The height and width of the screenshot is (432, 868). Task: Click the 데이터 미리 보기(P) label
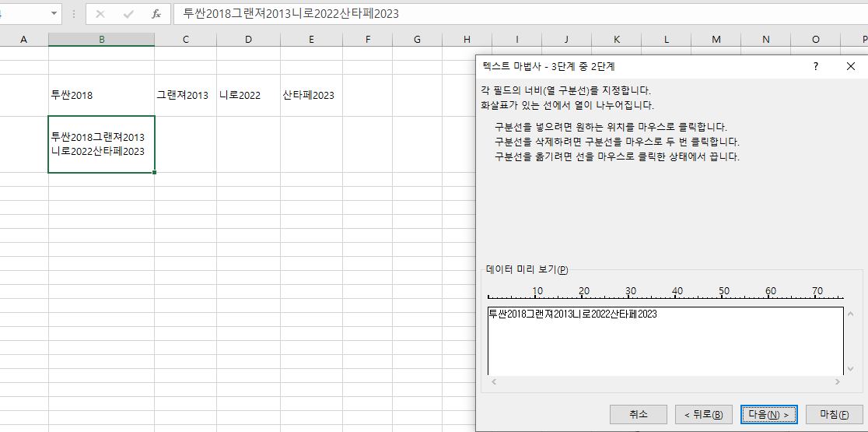pyautogui.click(x=527, y=270)
